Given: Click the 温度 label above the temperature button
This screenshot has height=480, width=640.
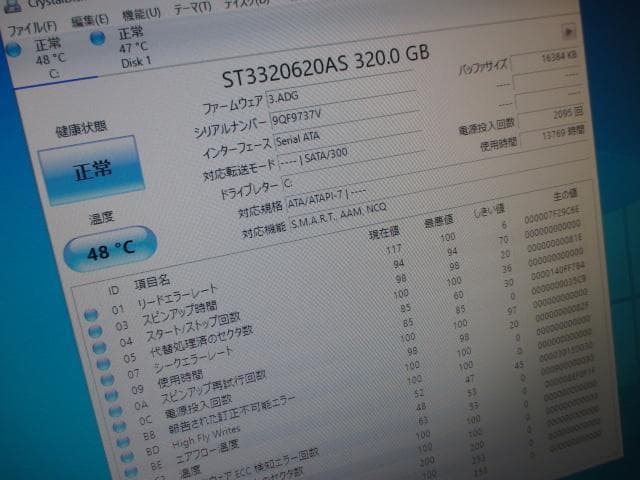Looking at the screenshot, I should coord(100,218).
